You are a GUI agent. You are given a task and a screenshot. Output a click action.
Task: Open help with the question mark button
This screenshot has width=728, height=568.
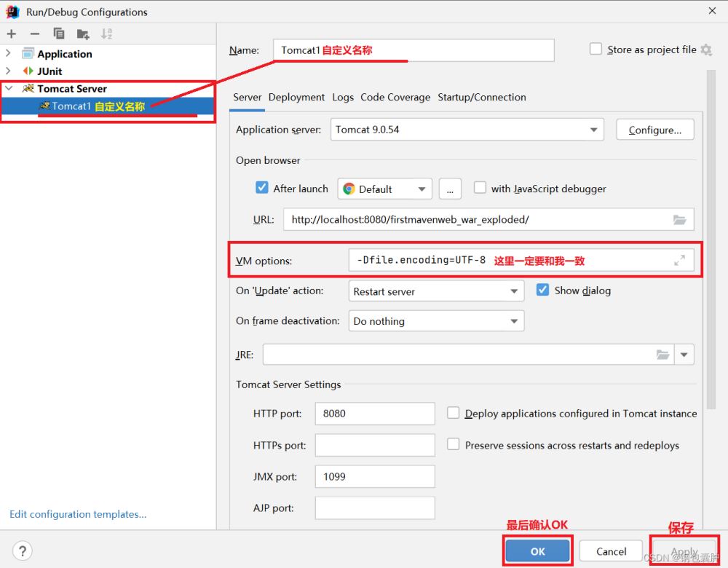click(x=23, y=551)
